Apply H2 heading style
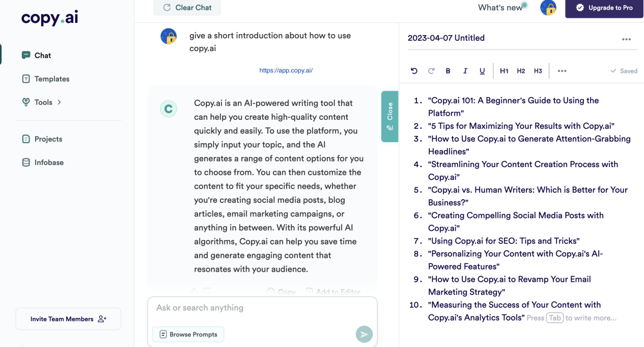Image resolution: width=644 pixels, height=347 pixels. (x=521, y=71)
